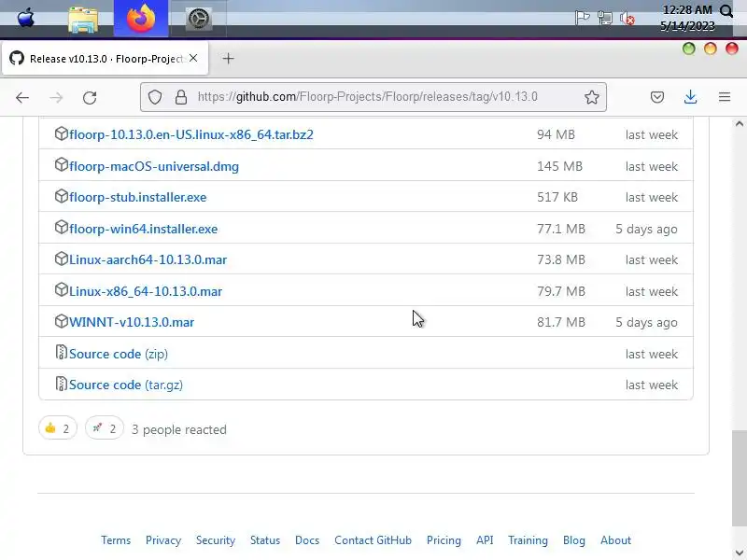Open the About footer link
This screenshot has height=560, width=747.
[x=616, y=540]
